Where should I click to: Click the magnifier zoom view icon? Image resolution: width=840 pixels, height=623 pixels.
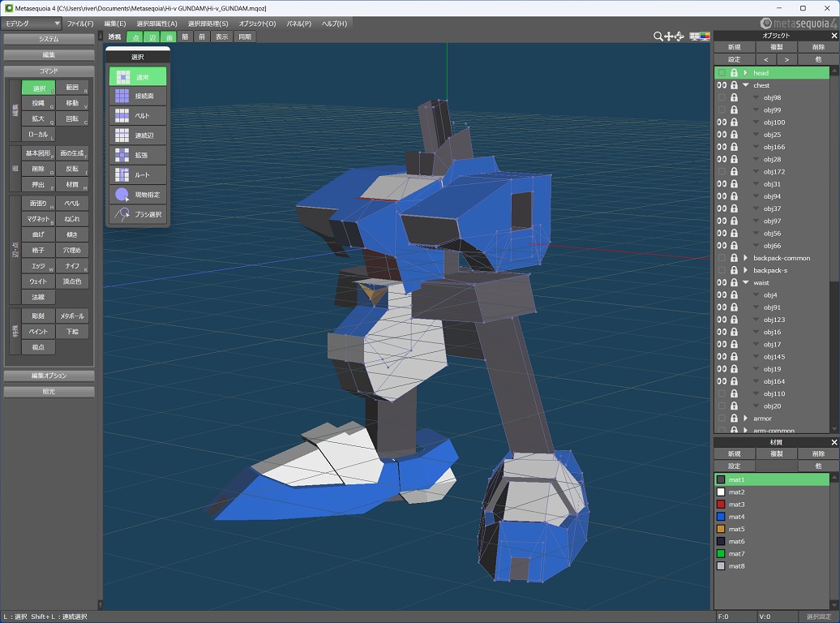point(658,37)
